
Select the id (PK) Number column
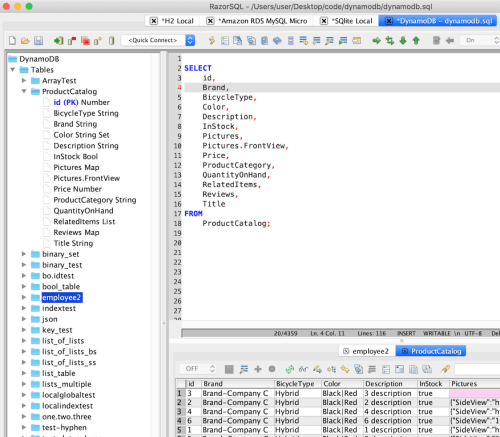click(x=81, y=102)
